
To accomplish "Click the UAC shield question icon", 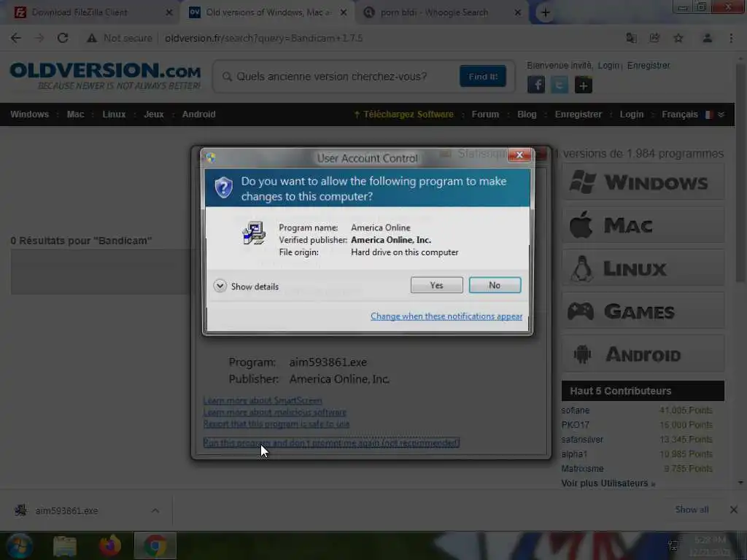I will (223, 187).
